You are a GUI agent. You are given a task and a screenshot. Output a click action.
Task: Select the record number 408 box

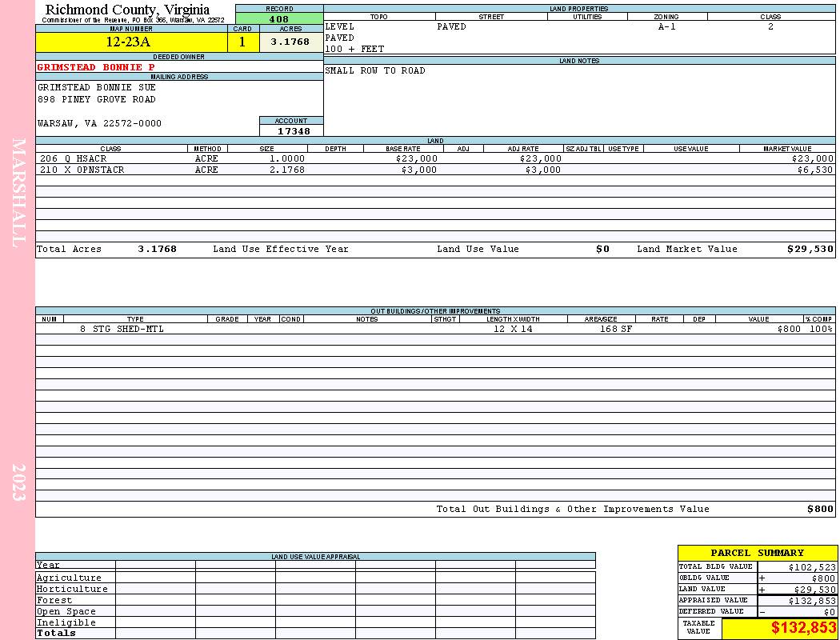279,19
